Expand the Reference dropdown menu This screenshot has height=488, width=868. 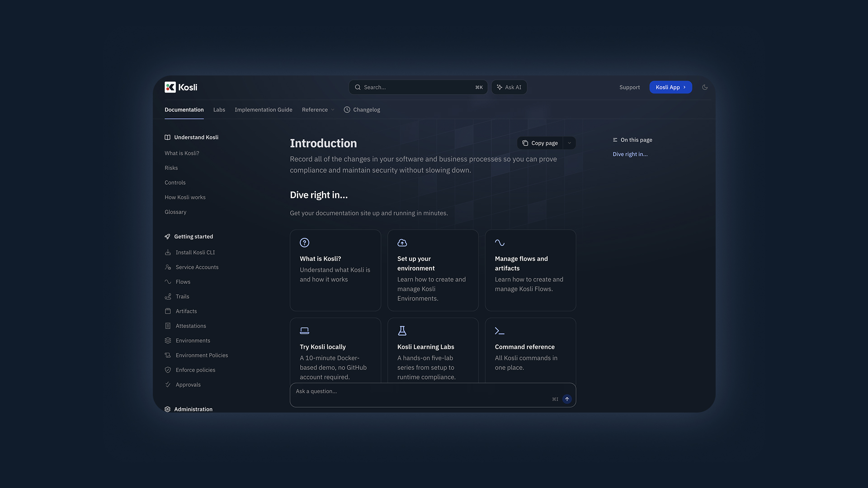pos(318,109)
